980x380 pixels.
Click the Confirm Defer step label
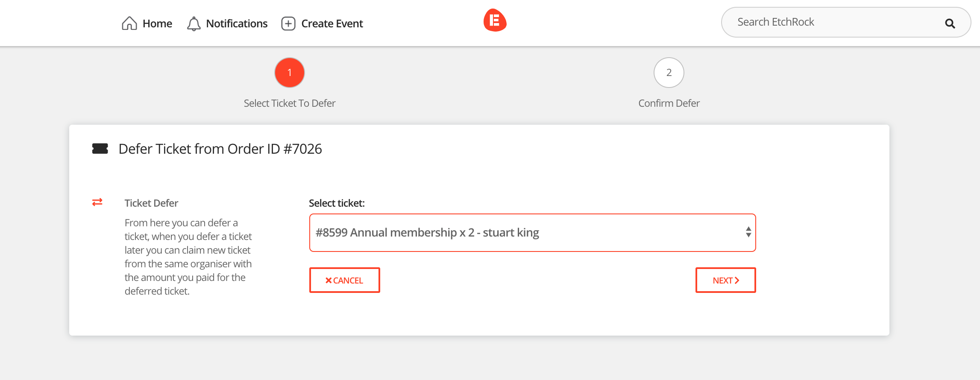[x=669, y=103]
